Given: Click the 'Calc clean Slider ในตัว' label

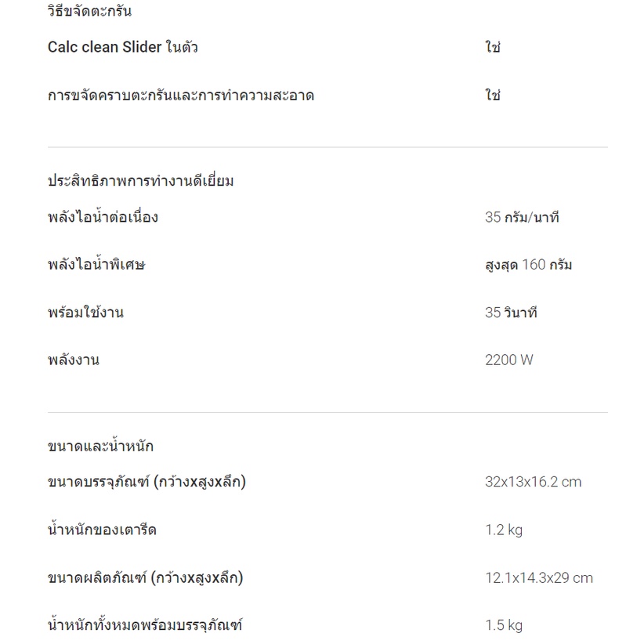Looking at the screenshot, I should 122,47.
